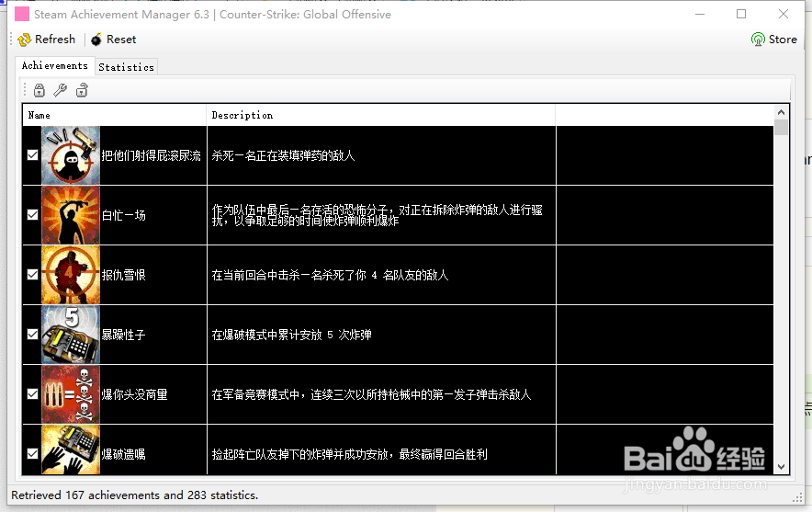The width and height of the screenshot is (812, 512).
Task: Uncheck the 白忙一场 achievement checkbox
Action: coord(33,214)
